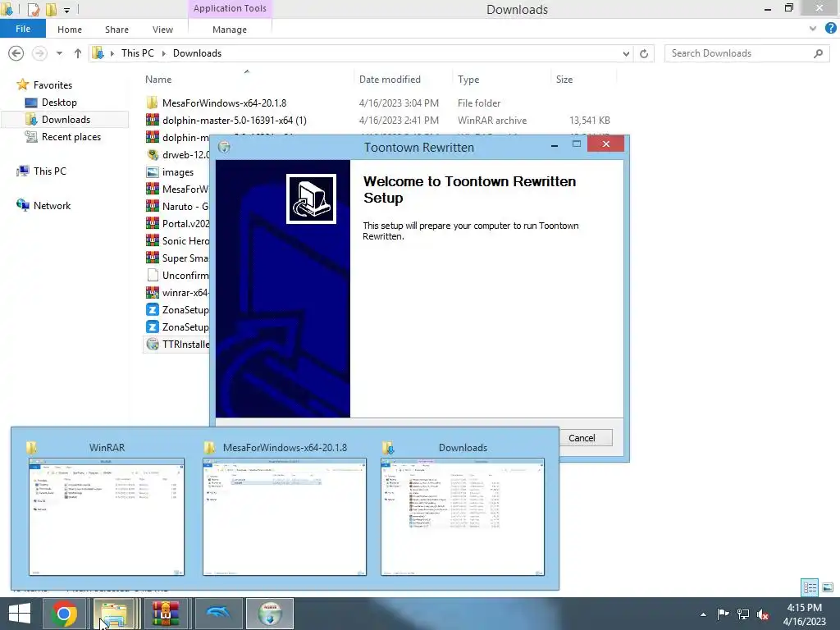This screenshot has height=630, width=840.
Task: Open the Windows Start button
Action: click(20, 614)
